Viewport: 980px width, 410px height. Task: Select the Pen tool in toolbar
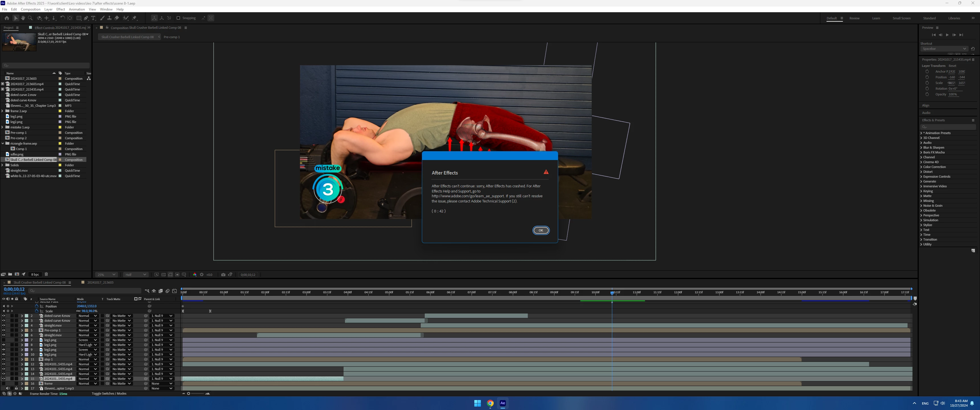coord(86,18)
